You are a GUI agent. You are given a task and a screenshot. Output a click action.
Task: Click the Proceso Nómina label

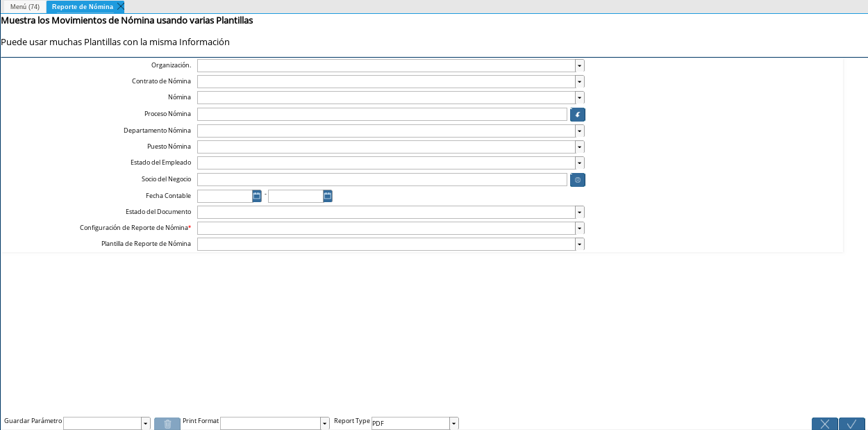tap(167, 114)
